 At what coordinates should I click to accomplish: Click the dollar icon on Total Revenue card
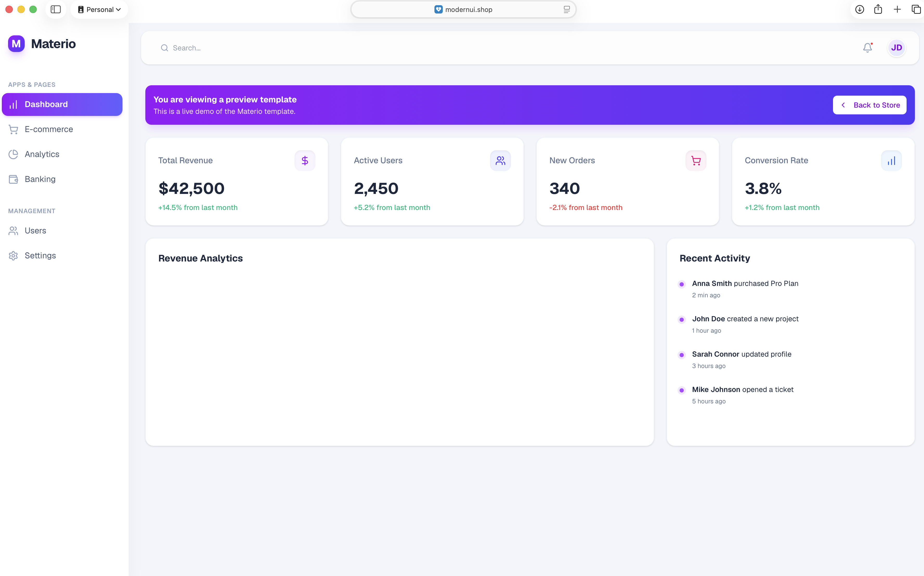click(x=305, y=161)
